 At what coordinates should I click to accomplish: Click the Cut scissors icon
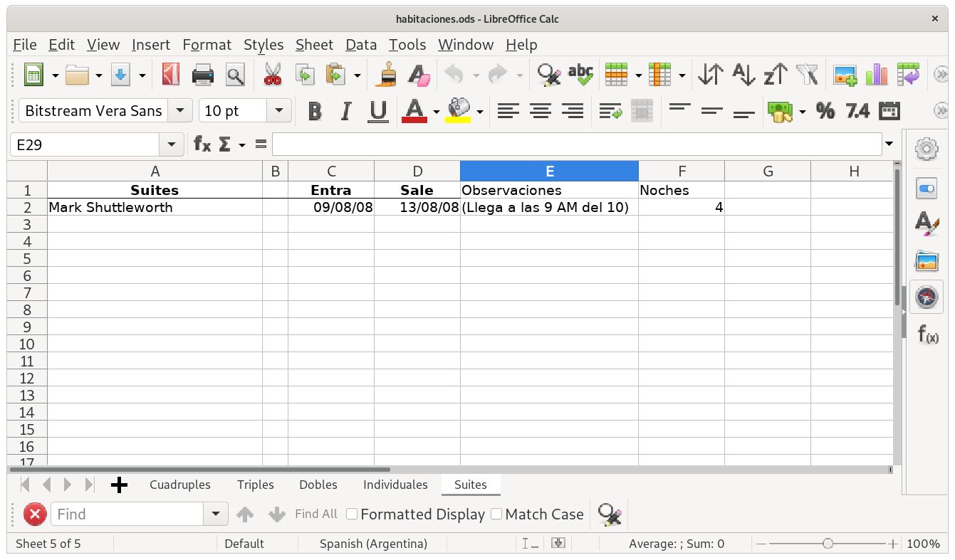coord(273,74)
